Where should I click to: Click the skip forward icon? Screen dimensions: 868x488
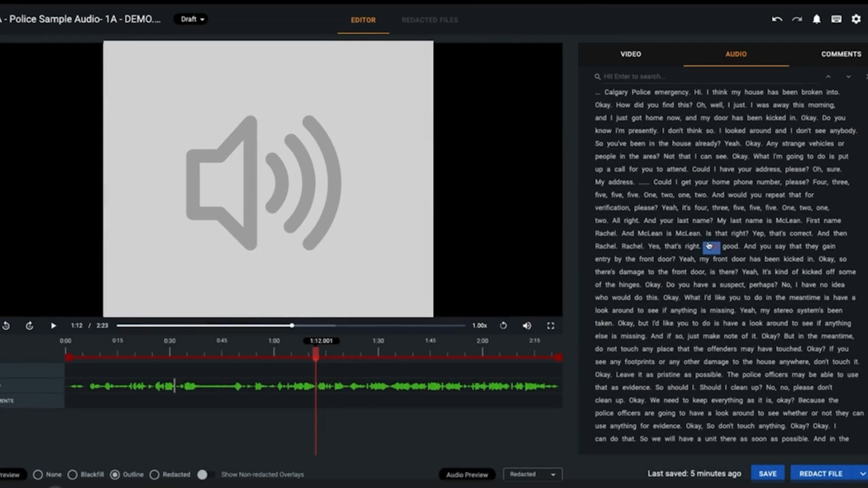click(29, 326)
